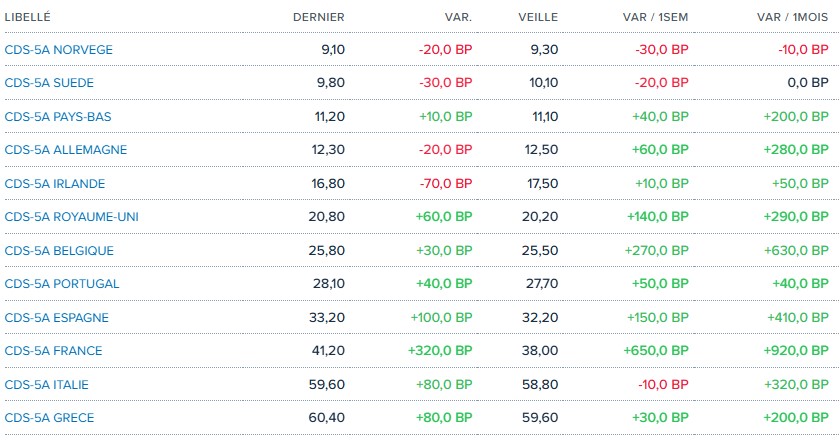Click Greece's last value 60,40

click(329, 418)
